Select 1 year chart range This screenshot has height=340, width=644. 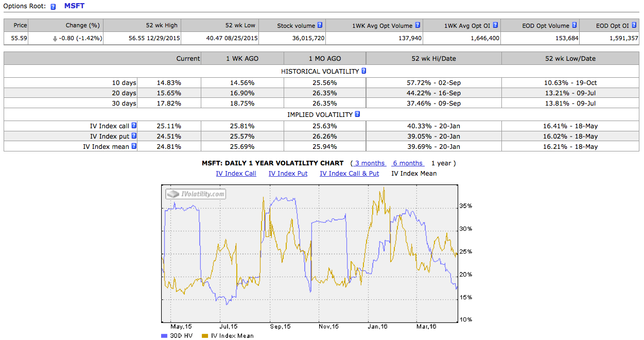pos(441,163)
